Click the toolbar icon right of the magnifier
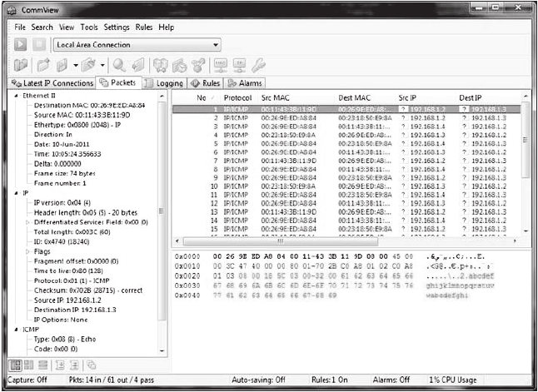Screen dimensions: 538x392 [138, 65]
